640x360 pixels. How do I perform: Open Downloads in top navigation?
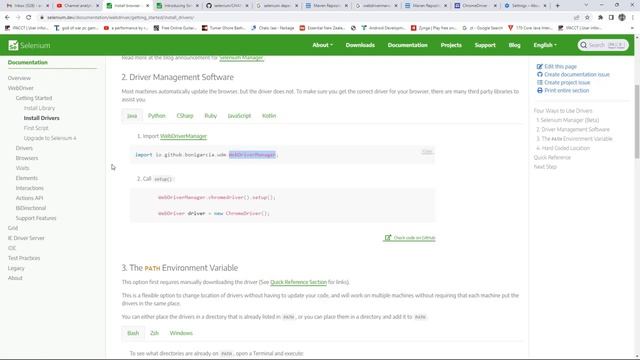(x=360, y=45)
